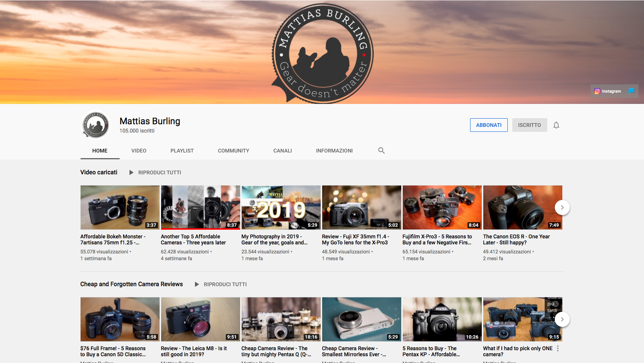
Task: Open Affordable Bokeh Monster 7artisans video thumbnail
Action: pos(120,207)
